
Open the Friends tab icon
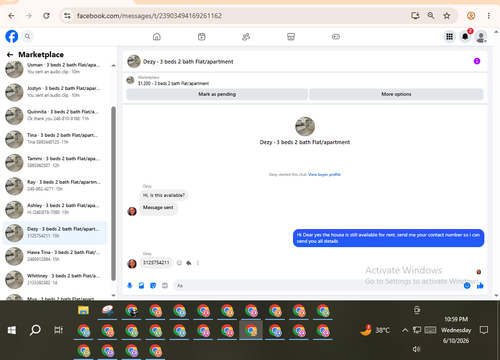click(246, 37)
